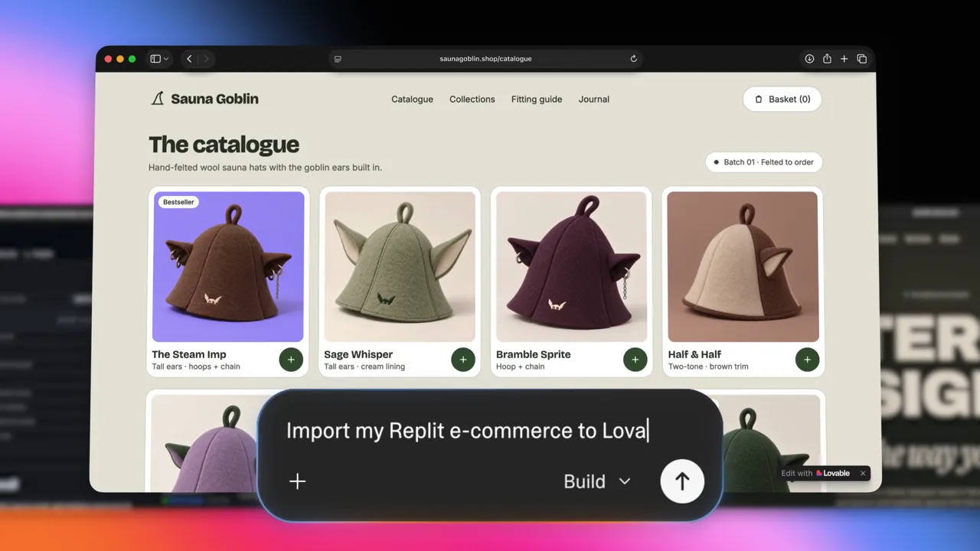The width and height of the screenshot is (980, 551).
Task: Click the Sauna Goblin hat logo
Action: pyautogui.click(x=158, y=99)
